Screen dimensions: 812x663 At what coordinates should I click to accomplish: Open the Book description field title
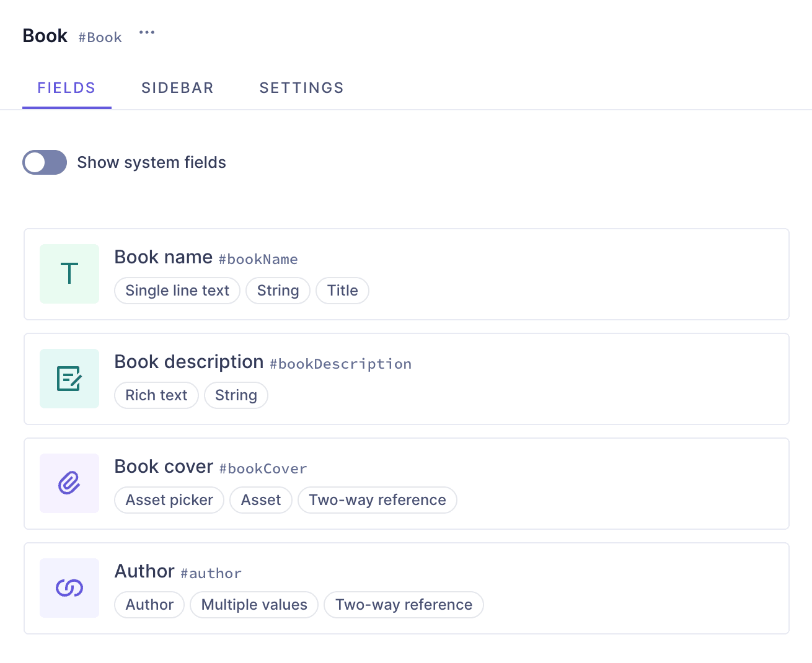coord(189,362)
